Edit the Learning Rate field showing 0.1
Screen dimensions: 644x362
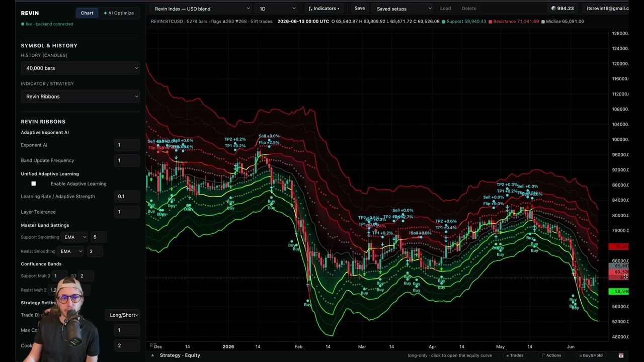[127, 196]
